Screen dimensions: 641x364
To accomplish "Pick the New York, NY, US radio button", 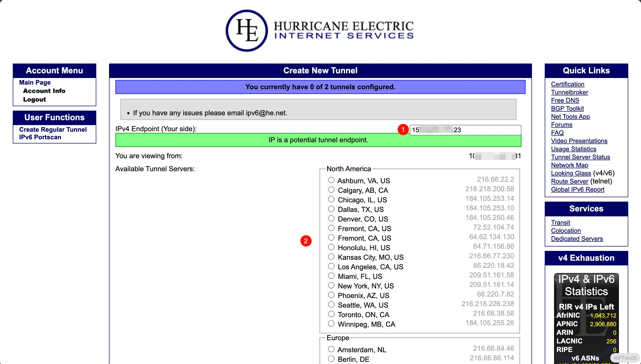I will tap(331, 285).
